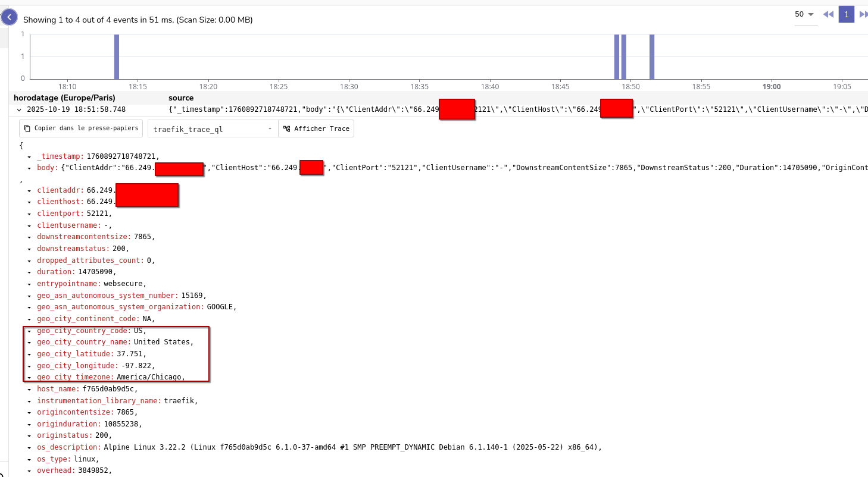Viewport: 868px width, 477px height.
Task: Open the arrow menu beside host_name field
Action: [x=29, y=390]
